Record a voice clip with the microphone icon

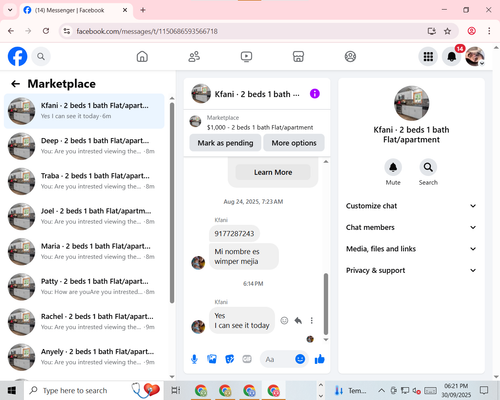[194, 359]
